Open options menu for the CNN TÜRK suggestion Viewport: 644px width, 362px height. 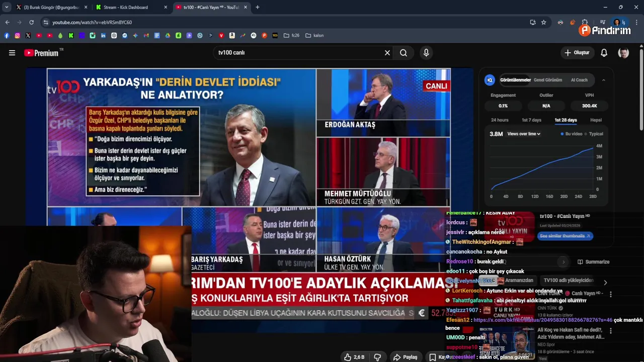coord(611,294)
